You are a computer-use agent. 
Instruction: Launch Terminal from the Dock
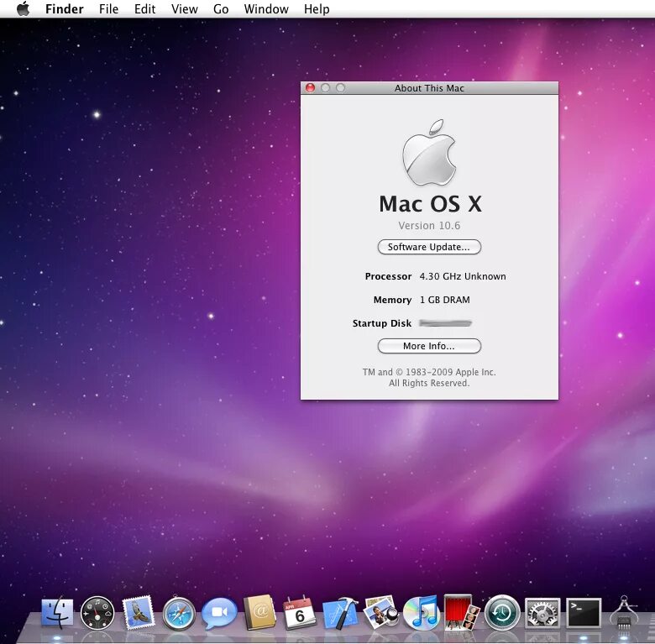pos(584,613)
